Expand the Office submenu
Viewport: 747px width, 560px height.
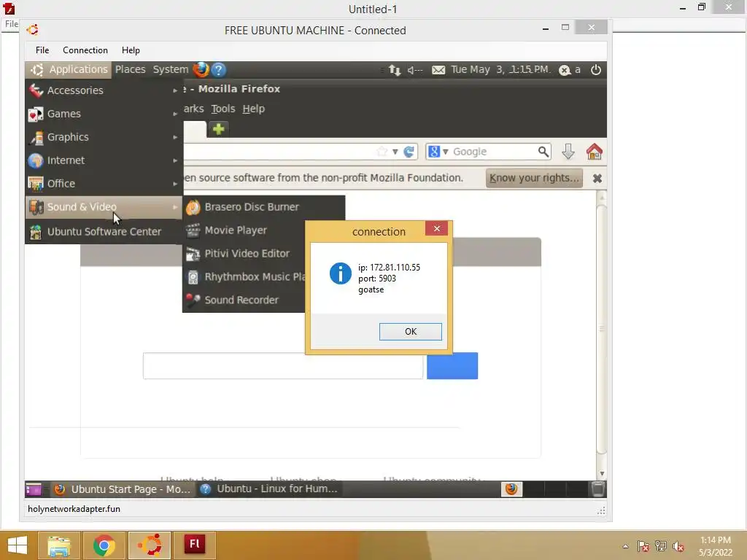tap(104, 184)
